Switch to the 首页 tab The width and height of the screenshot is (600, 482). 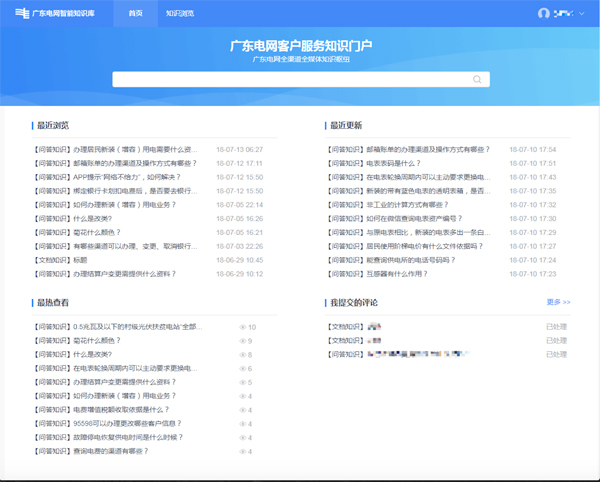(x=136, y=13)
